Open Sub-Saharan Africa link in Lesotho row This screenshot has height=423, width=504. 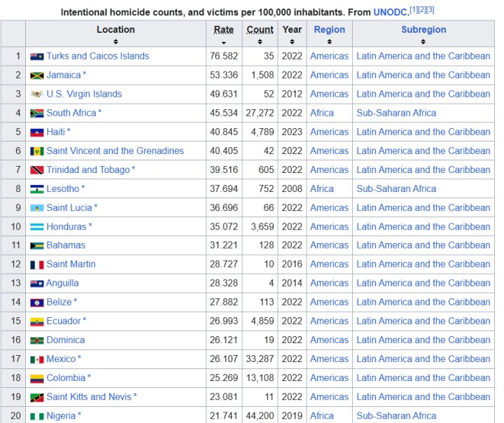click(x=396, y=189)
